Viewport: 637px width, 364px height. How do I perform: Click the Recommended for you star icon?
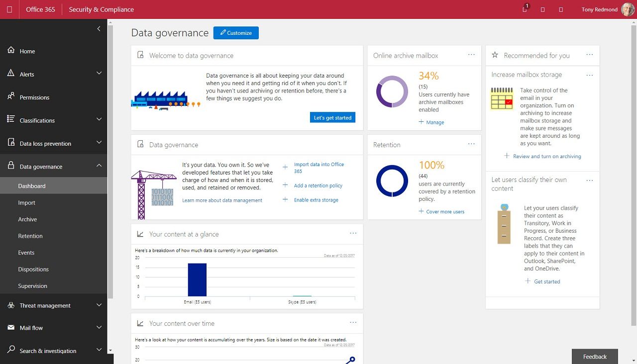tap(495, 55)
